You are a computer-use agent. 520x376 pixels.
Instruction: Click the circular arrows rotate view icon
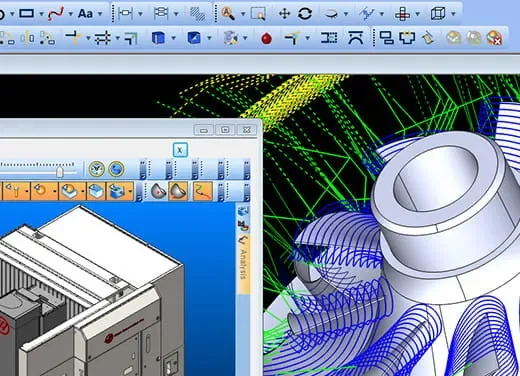click(x=305, y=14)
